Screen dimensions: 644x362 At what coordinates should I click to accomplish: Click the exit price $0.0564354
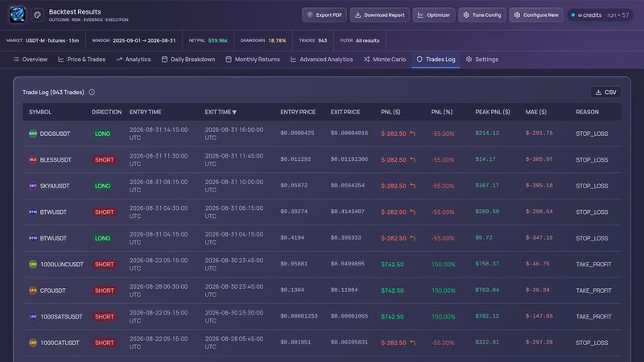point(348,185)
